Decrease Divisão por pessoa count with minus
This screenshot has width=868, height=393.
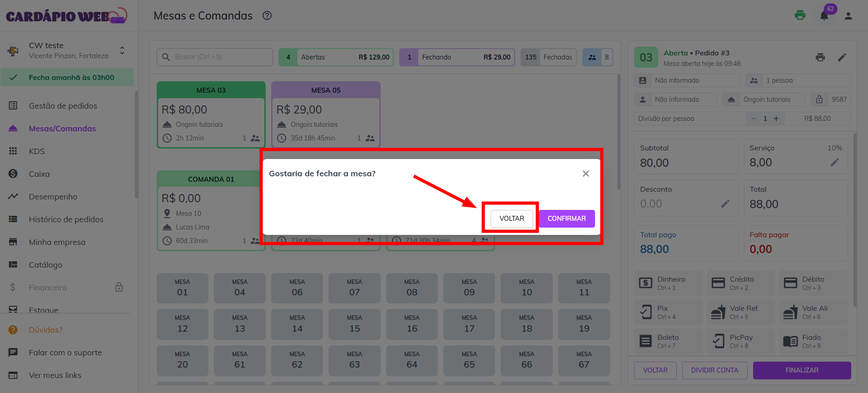point(754,119)
